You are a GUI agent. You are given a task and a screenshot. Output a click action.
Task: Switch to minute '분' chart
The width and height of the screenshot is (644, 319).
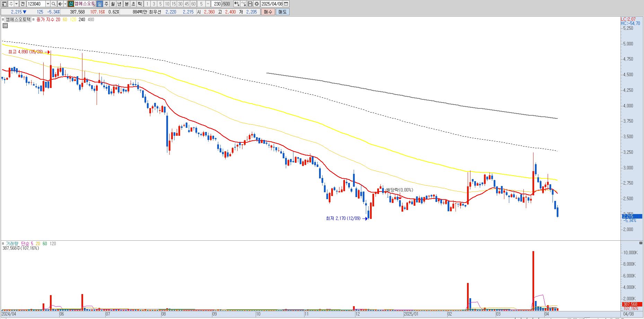tap(126, 4)
